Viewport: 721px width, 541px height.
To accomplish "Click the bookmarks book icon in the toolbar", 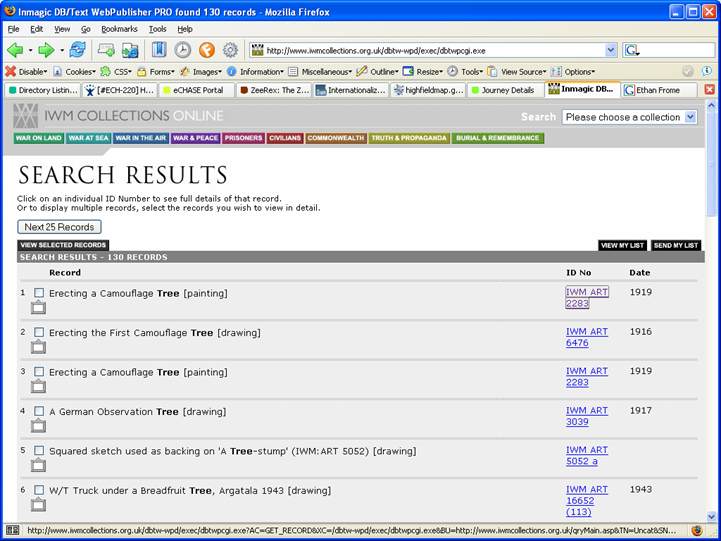I will coord(159,50).
